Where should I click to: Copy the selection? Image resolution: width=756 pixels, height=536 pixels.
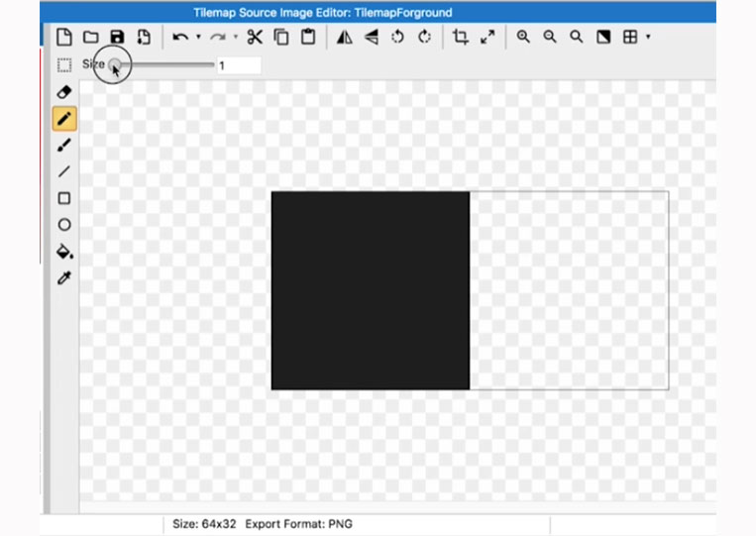(281, 37)
